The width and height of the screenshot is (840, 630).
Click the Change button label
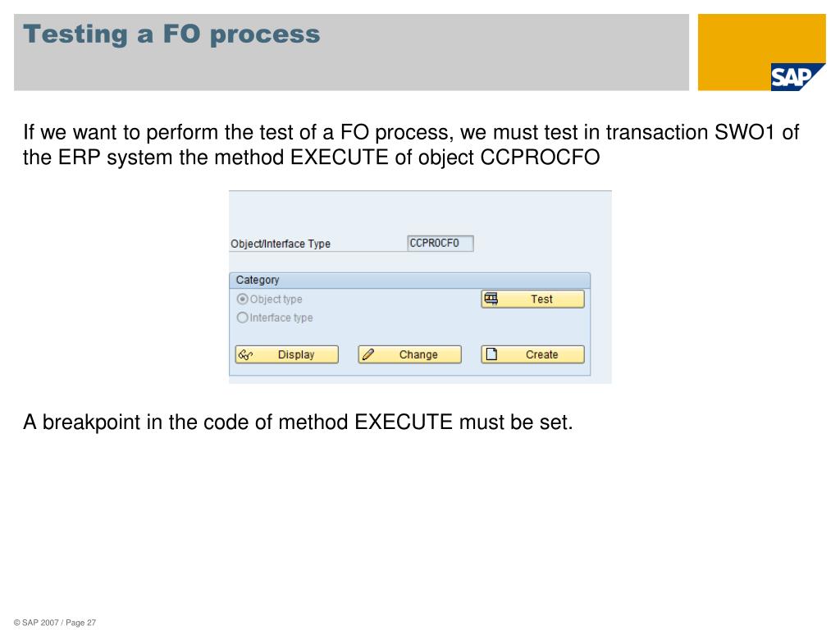click(x=418, y=354)
